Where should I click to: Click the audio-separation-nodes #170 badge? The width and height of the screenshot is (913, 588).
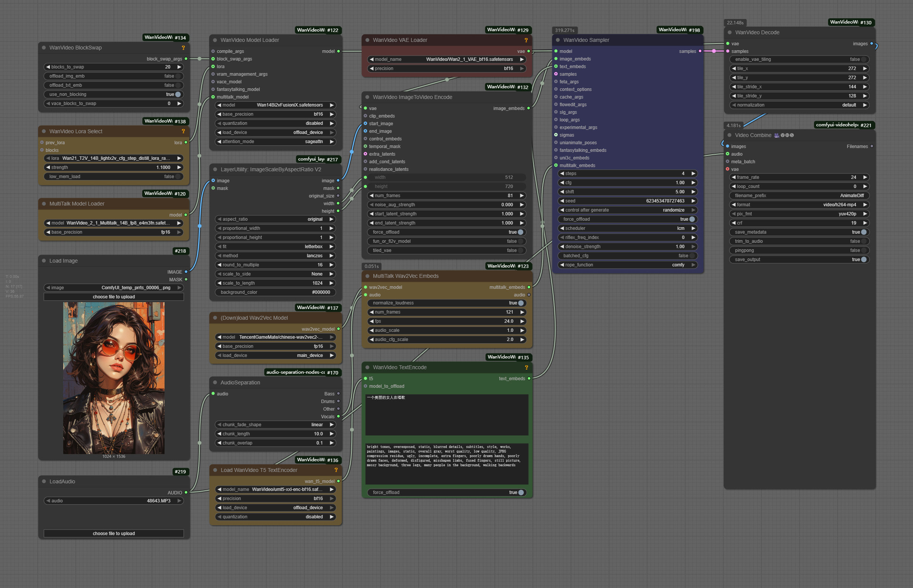302,372
